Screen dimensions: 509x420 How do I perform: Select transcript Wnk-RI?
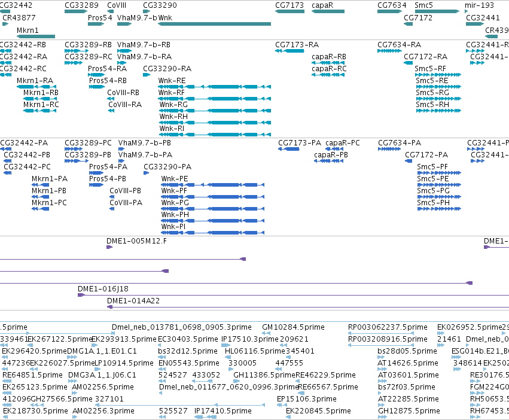[x=215, y=135]
